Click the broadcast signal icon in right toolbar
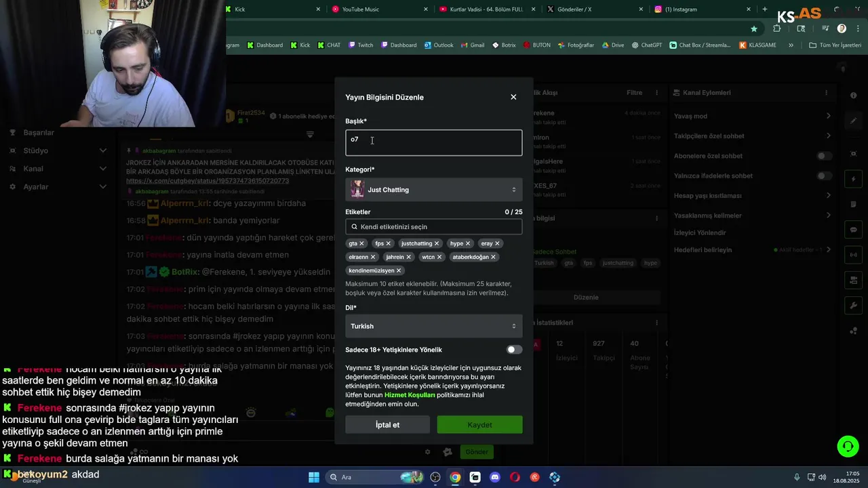The width and height of the screenshot is (868, 488). pyautogui.click(x=854, y=255)
